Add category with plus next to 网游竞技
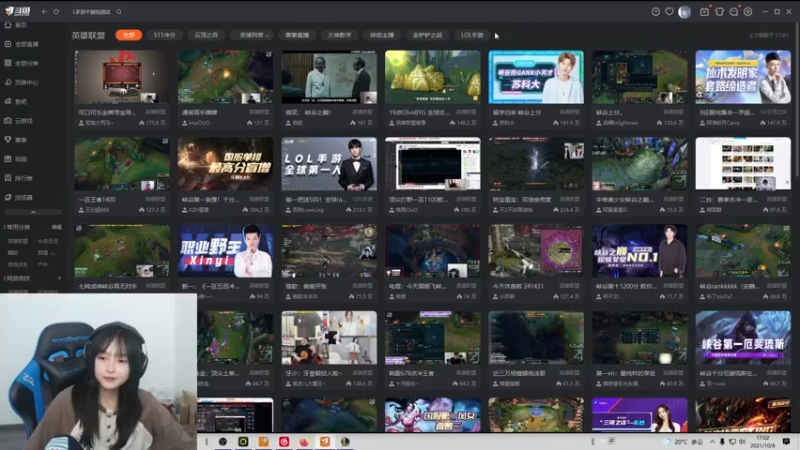This screenshot has width=800, height=450. [x=59, y=279]
